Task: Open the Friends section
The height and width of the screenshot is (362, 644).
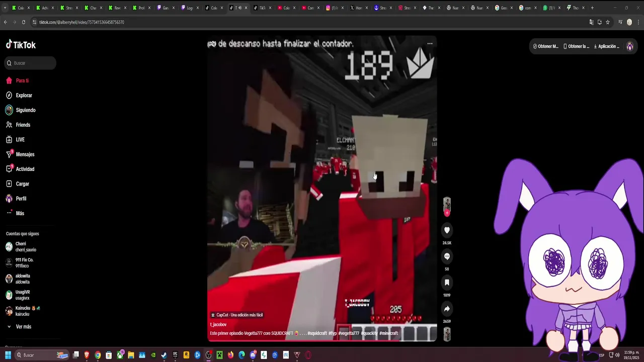Action: click(18, 125)
